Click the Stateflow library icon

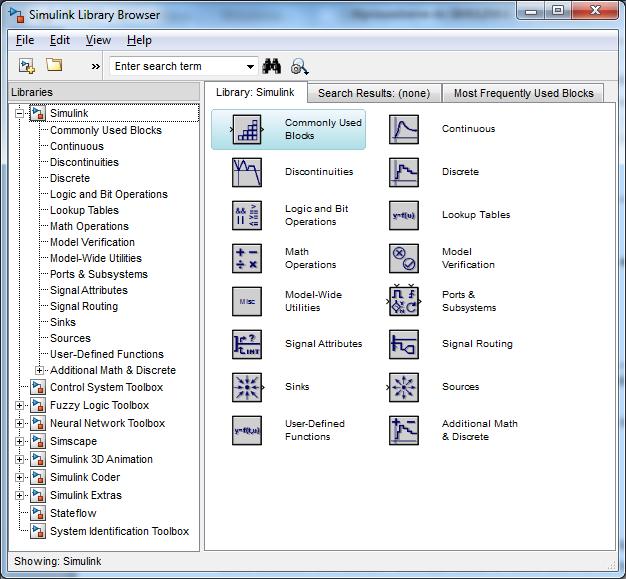click(x=38, y=514)
